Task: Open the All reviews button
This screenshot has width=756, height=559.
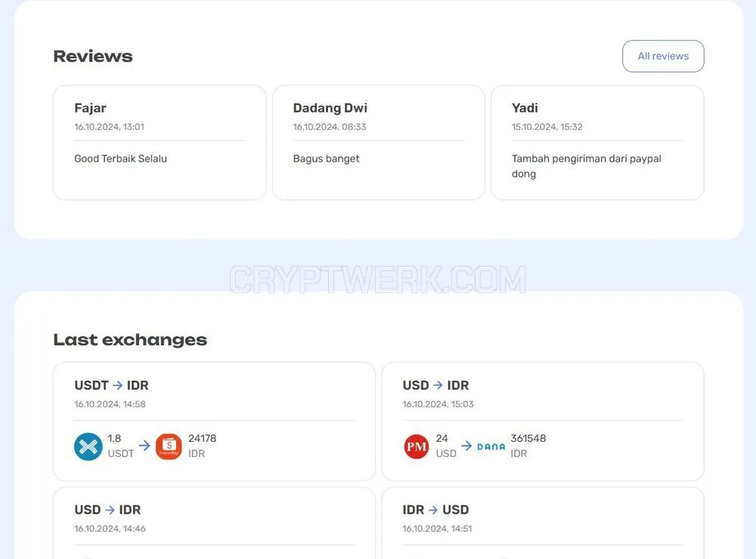Action: pyautogui.click(x=663, y=57)
